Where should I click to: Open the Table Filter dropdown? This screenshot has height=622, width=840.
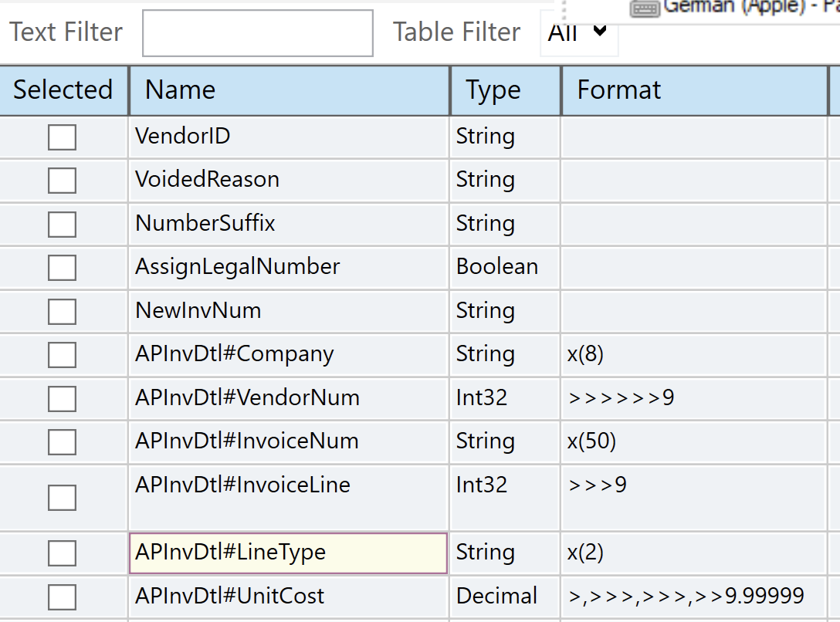tap(579, 33)
